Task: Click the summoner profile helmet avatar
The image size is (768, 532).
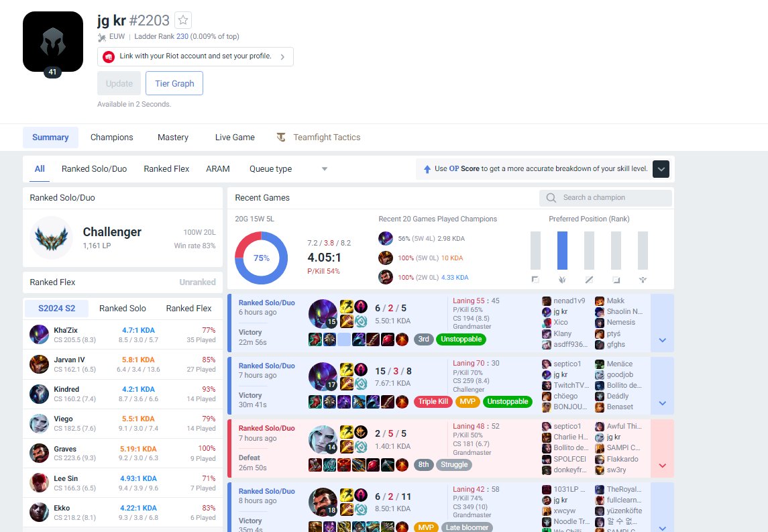Action: point(53,42)
